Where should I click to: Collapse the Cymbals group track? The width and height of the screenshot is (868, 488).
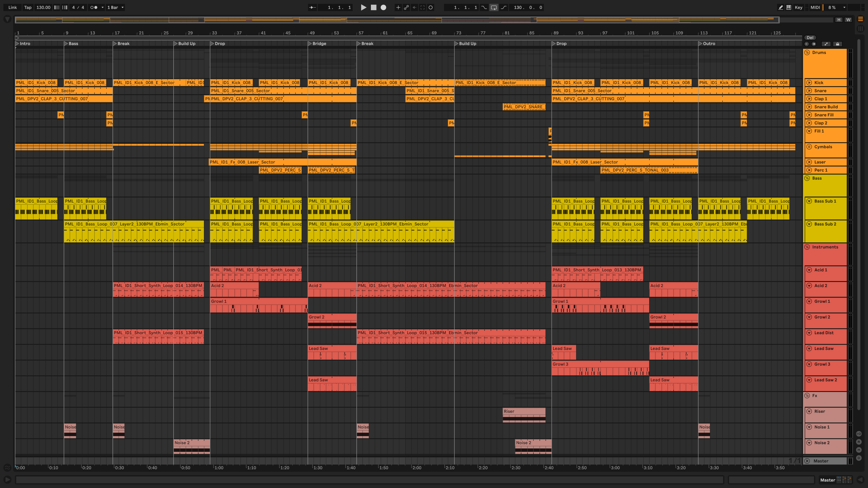click(809, 147)
